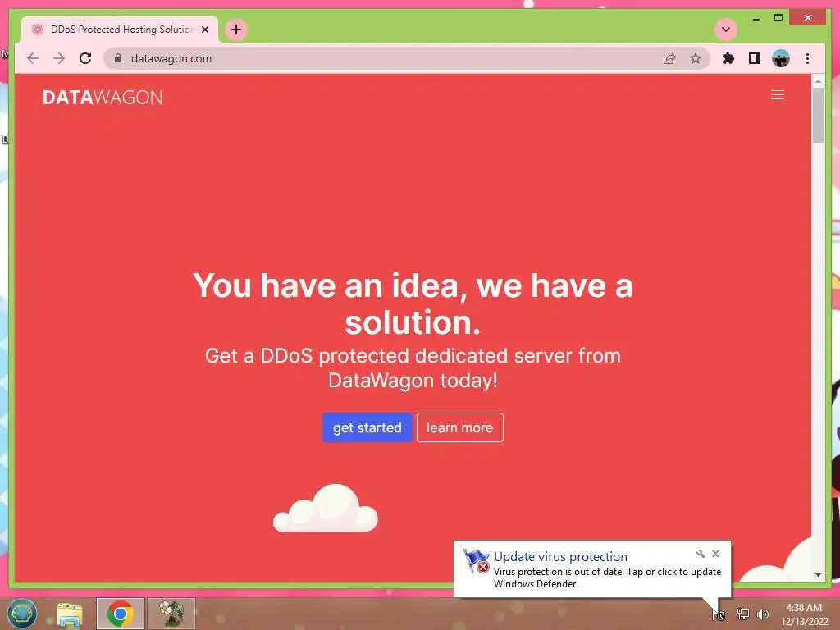Click the DATAWAGON logo
Viewport: 840px width, 630px height.
(103, 98)
